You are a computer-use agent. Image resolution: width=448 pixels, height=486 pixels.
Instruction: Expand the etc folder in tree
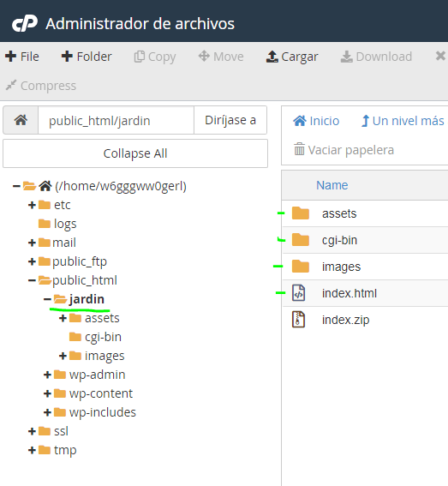click(32, 205)
